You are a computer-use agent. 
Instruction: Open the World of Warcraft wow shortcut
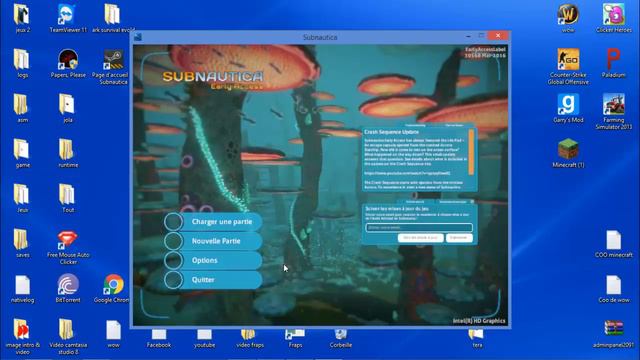(568, 15)
